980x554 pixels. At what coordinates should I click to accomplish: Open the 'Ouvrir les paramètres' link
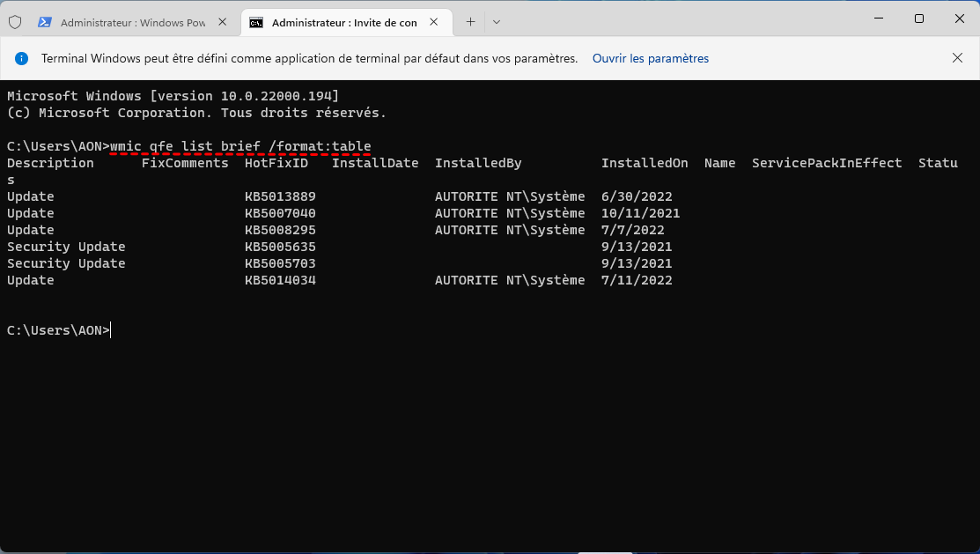(x=650, y=58)
